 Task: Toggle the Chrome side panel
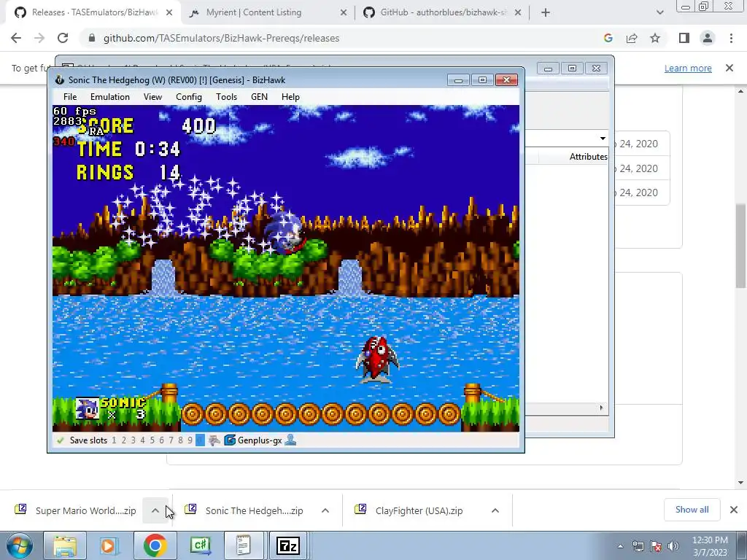pyautogui.click(x=684, y=38)
